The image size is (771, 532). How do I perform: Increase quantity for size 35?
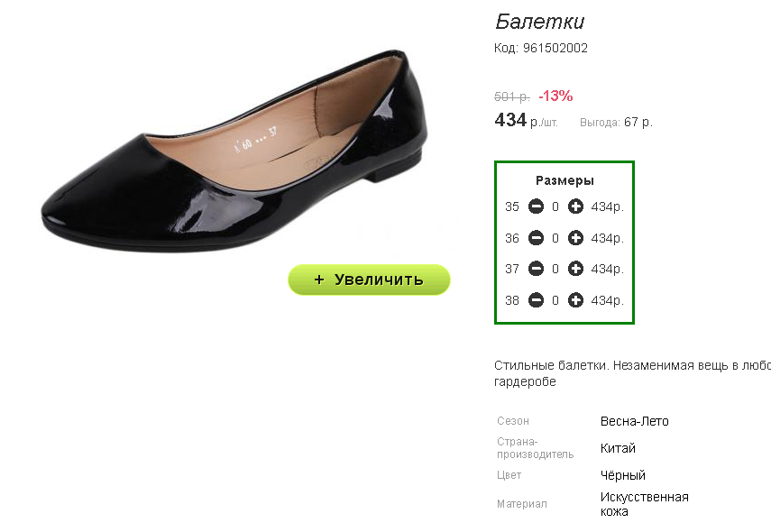point(575,206)
